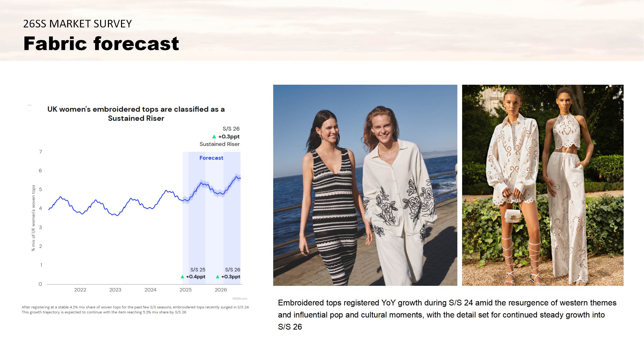Click the chart title about Sustained Riser

pos(136,114)
